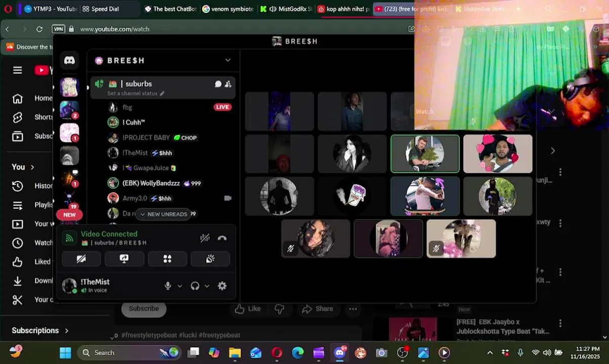Viewport: 609px width, 364px height.
Task: Reload the YouTube page
Action: tap(39, 29)
